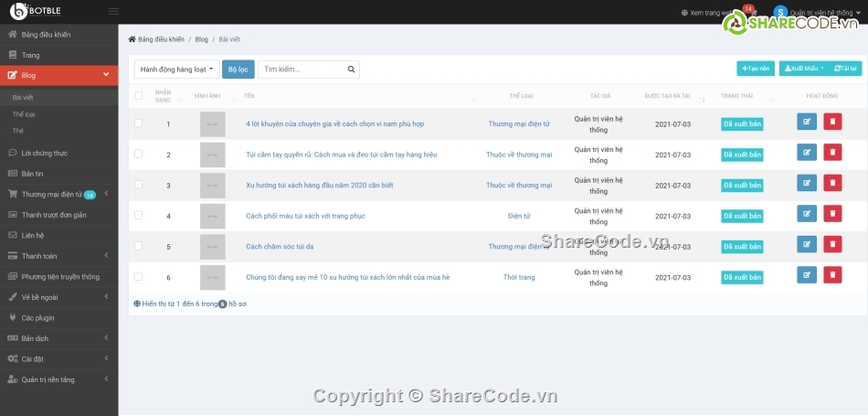
Task: Delete post 'Xu hướng túi xách hàng đầu'
Action: [832, 183]
